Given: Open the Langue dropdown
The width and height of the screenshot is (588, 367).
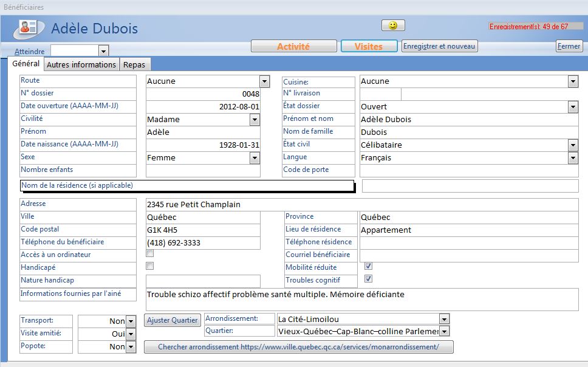Looking at the screenshot, I should (x=573, y=158).
